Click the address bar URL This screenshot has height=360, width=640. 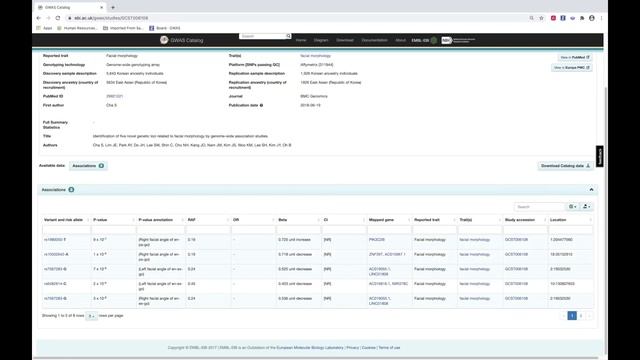(x=111, y=18)
